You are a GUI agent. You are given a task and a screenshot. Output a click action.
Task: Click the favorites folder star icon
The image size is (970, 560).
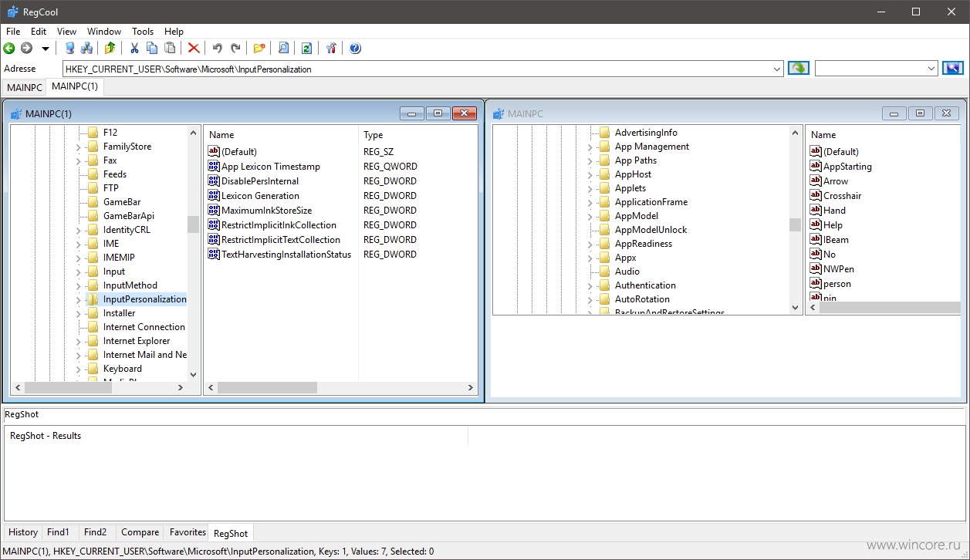259,49
